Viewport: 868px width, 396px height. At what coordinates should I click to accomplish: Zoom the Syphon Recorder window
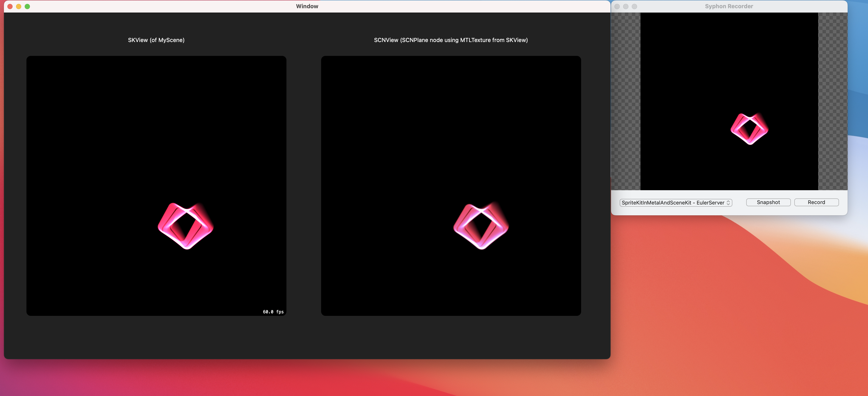click(x=634, y=6)
